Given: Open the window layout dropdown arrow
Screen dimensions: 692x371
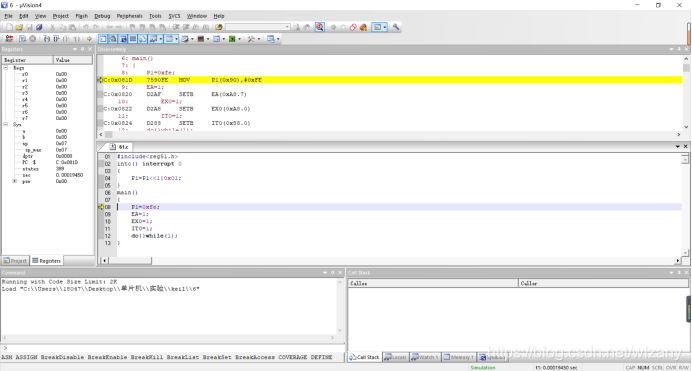Looking at the screenshot, I should pyautogui.click(x=385, y=27).
